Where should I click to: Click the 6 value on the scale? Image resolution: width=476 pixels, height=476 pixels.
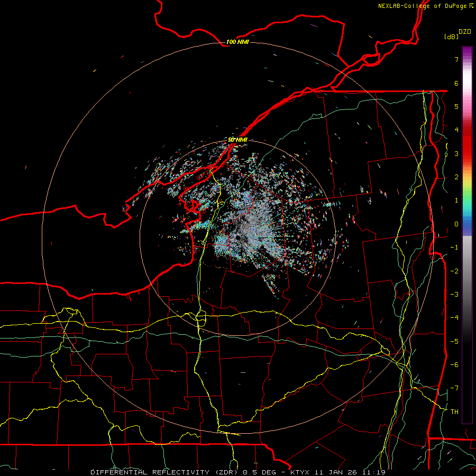[456, 83]
